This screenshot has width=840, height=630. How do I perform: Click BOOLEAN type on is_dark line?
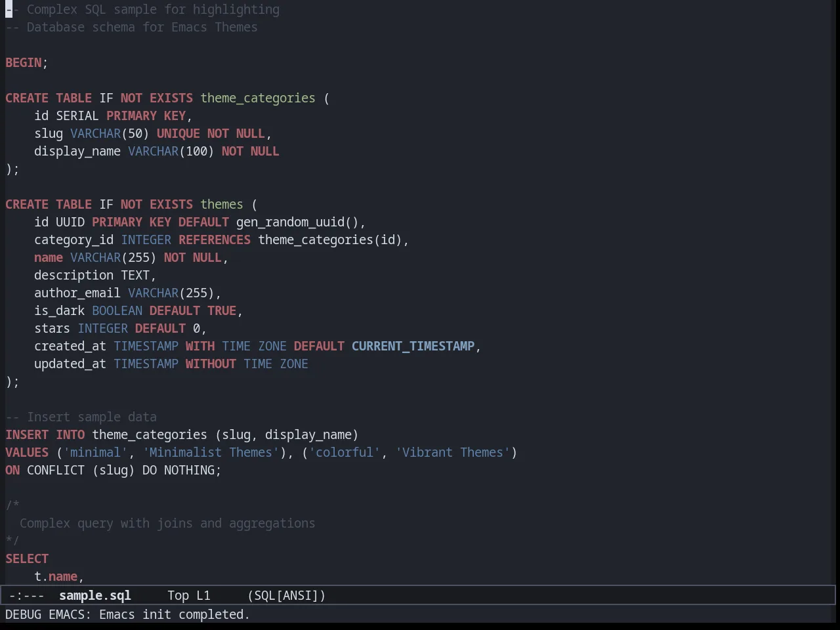(x=117, y=310)
